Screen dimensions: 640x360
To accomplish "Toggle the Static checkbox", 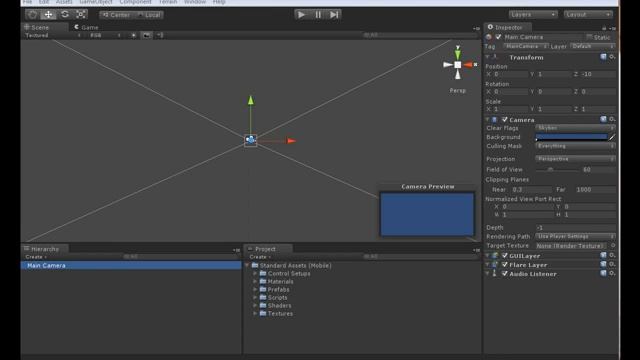I will pos(589,37).
